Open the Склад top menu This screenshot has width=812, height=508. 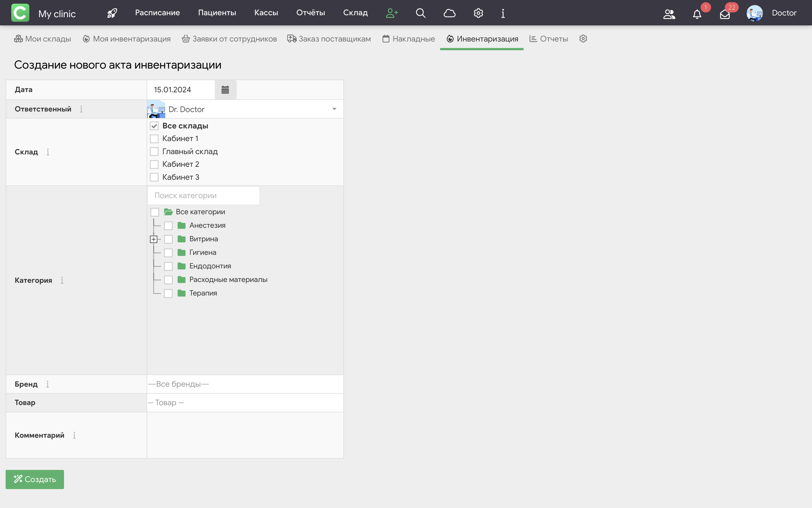[355, 13]
